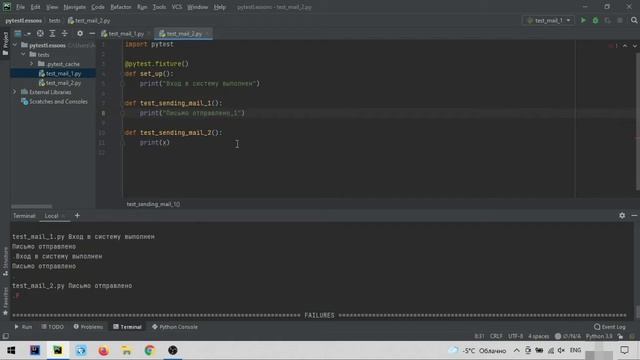Toggle the Terminal tool window button
640x360 pixels.
click(x=127, y=327)
